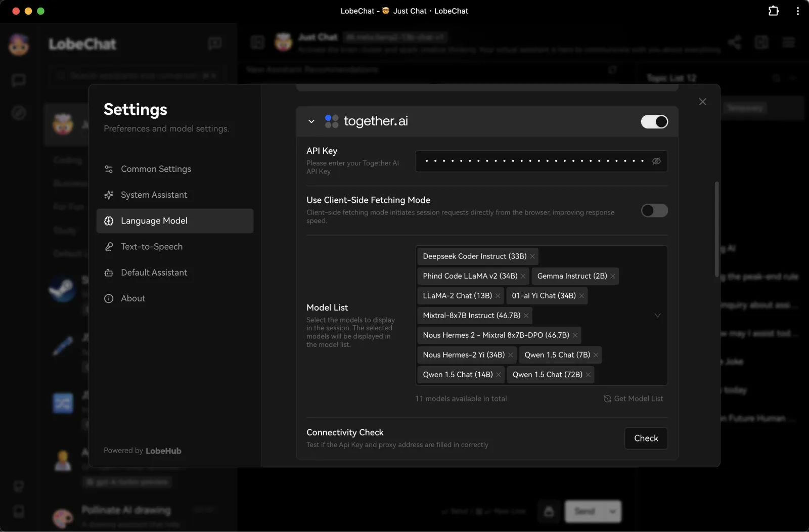Disable the together.ai provider toggle

[654, 122]
